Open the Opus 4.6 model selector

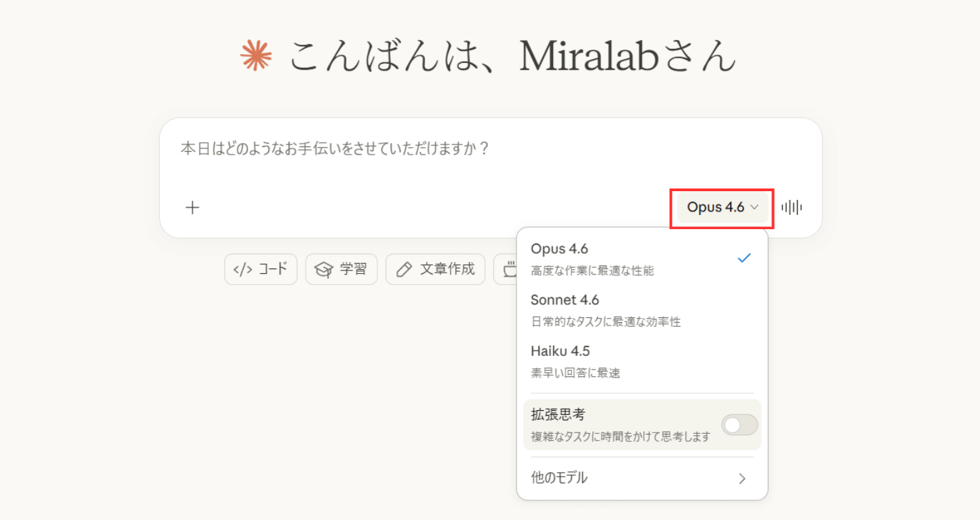pos(721,207)
